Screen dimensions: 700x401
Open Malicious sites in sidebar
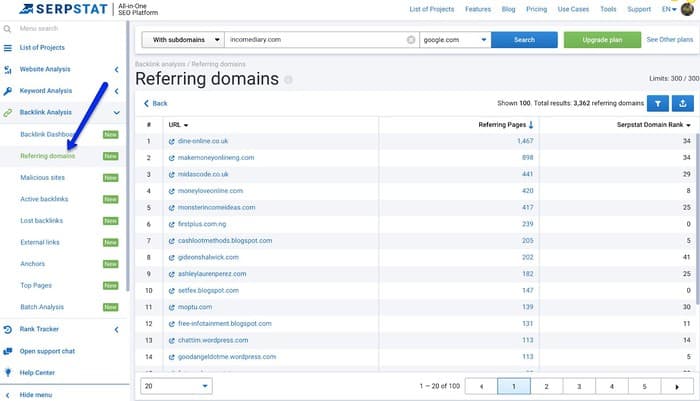click(x=42, y=178)
